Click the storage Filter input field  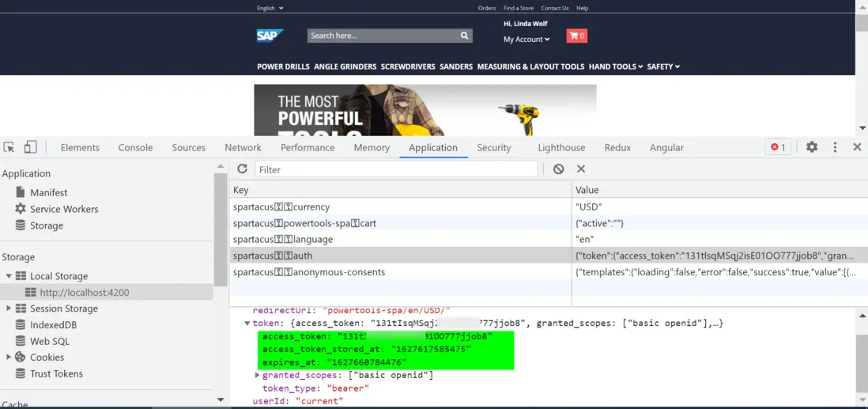coord(396,169)
